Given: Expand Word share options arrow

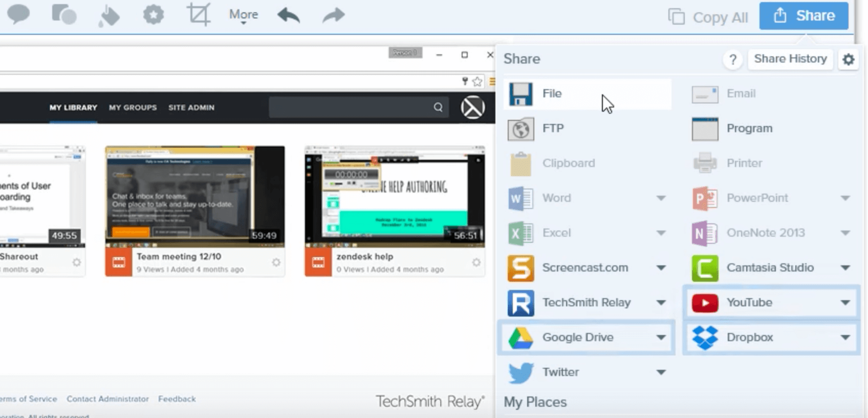Looking at the screenshot, I should (661, 198).
